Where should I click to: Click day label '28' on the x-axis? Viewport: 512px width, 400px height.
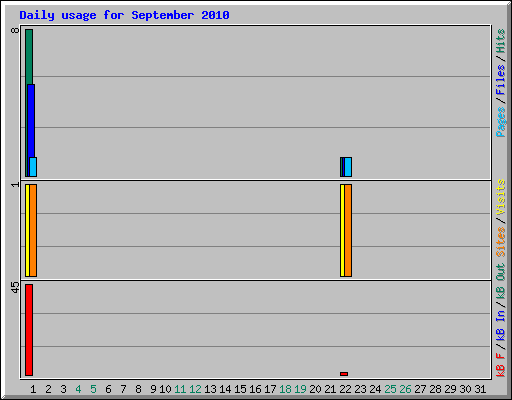coord(435,389)
